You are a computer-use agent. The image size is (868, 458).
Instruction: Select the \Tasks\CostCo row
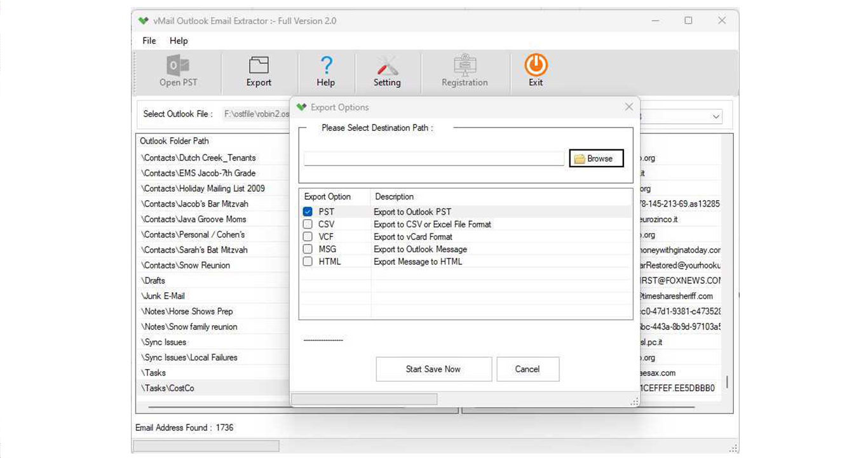[x=213, y=388]
